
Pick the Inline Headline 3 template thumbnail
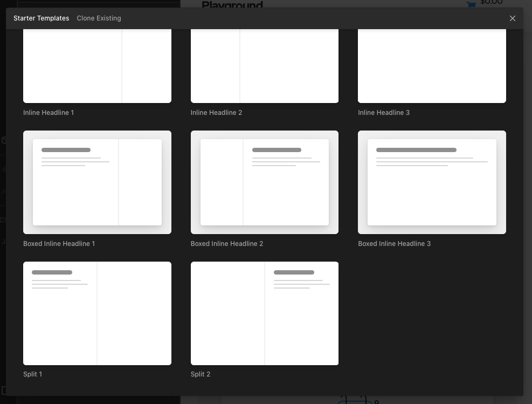[432, 66]
